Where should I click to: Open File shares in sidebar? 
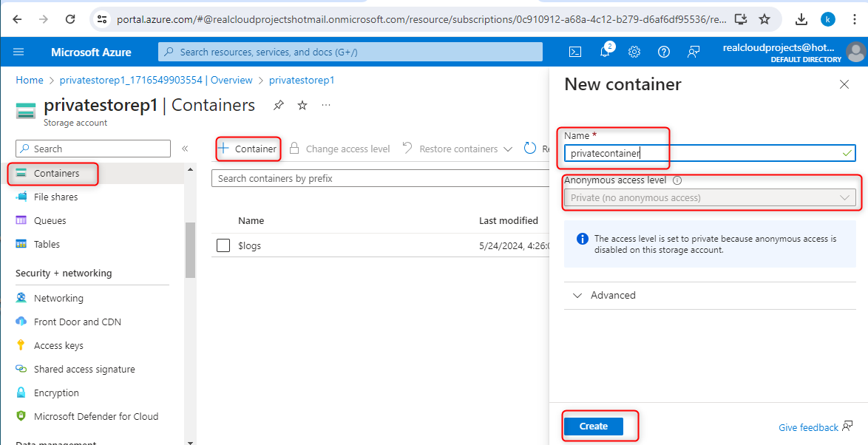55,197
